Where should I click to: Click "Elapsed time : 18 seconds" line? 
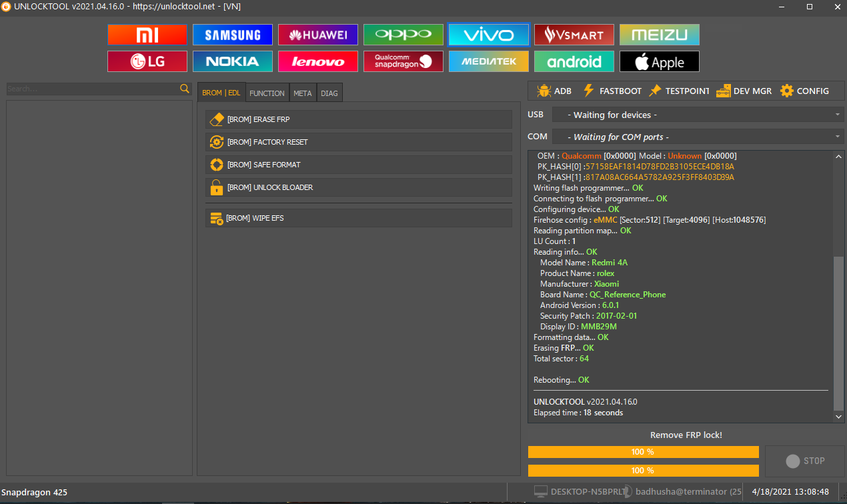(578, 413)
